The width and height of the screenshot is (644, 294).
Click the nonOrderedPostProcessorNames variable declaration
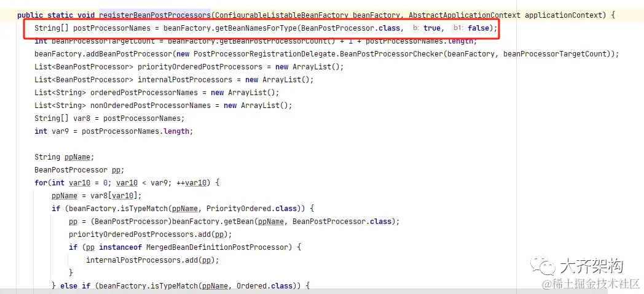tap(151, 106)
